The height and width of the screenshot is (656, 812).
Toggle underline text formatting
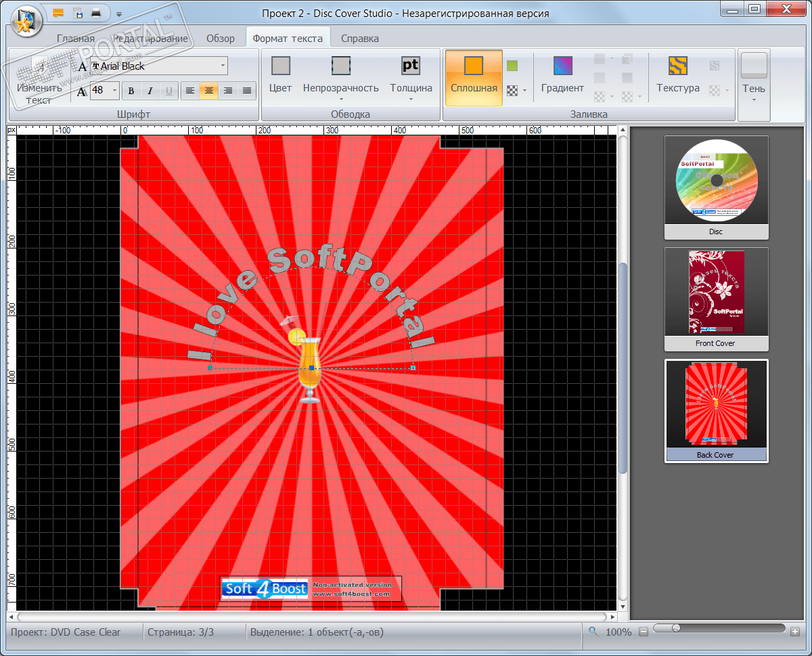[x=169, y=91]
